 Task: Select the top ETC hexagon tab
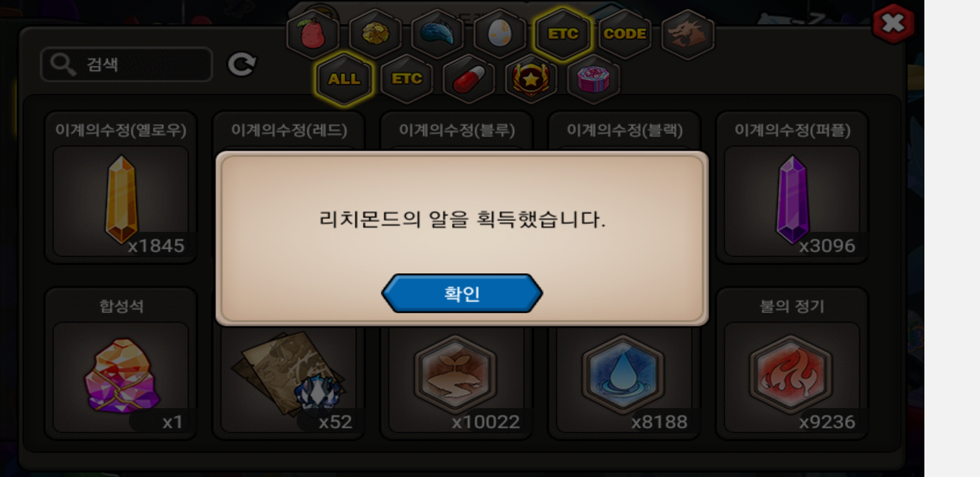pyautogui.click(x=563, y=33)
